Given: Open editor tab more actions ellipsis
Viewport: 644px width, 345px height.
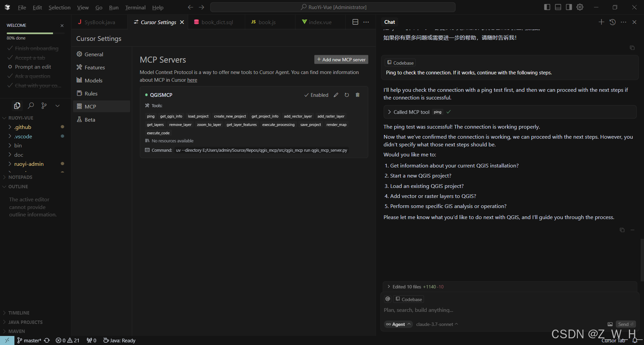Looking at the screenshot, I should click(366, 22).
